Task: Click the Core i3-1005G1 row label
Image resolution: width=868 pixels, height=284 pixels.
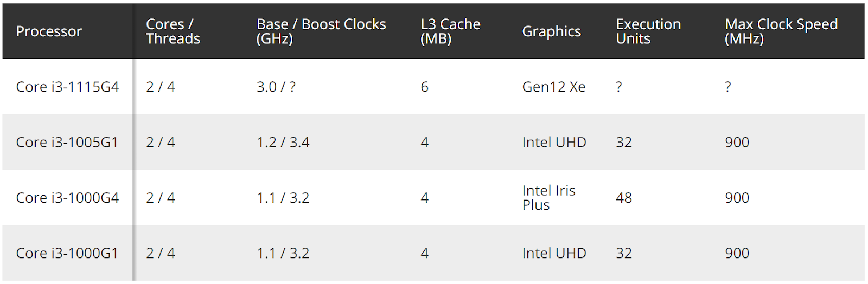Action: (67, 142)
